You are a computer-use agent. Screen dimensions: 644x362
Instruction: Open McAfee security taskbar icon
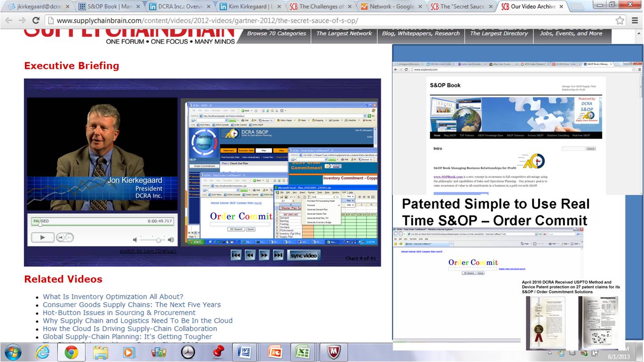click(x=333, y=353)
